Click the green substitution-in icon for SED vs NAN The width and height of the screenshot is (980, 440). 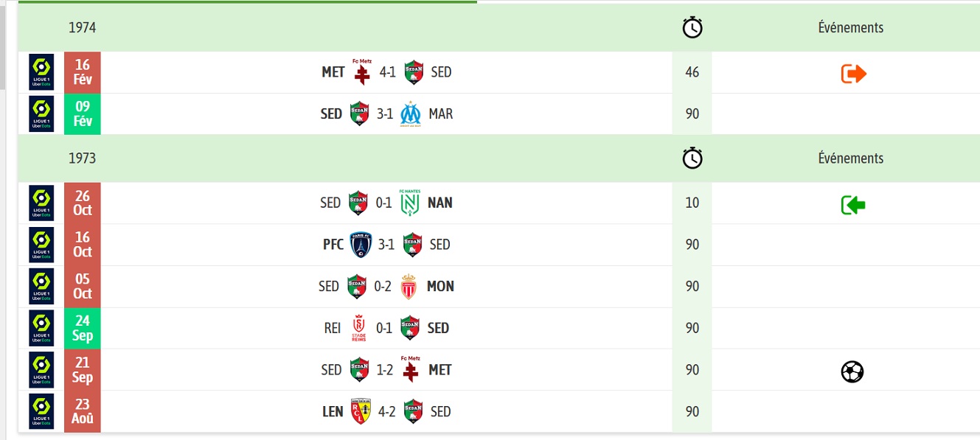point(853,204)
